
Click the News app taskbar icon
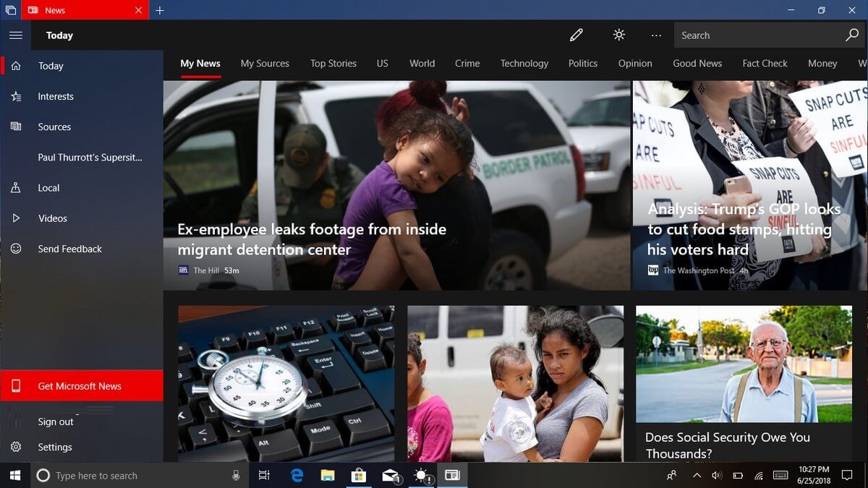[x=452, y=476]
